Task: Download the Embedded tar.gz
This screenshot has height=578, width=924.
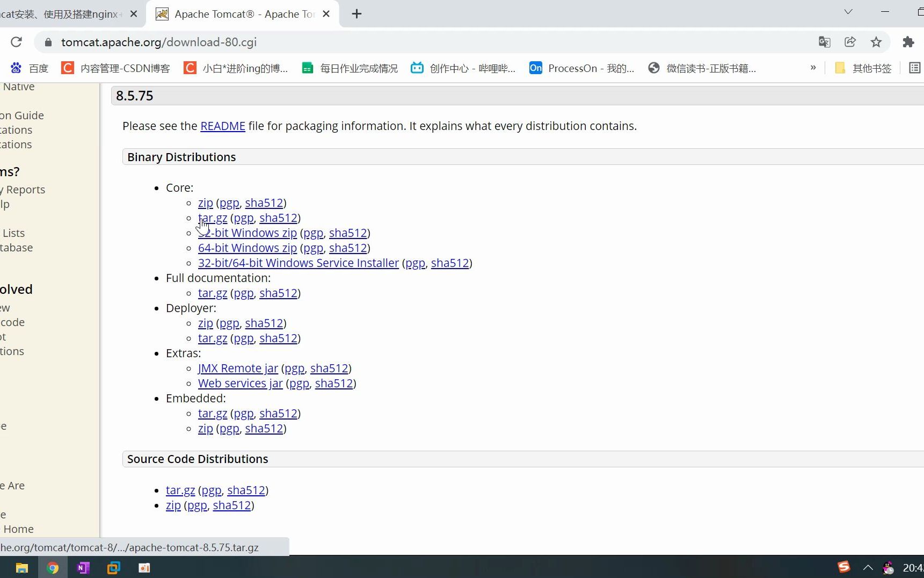Action: tap(213, 414)
